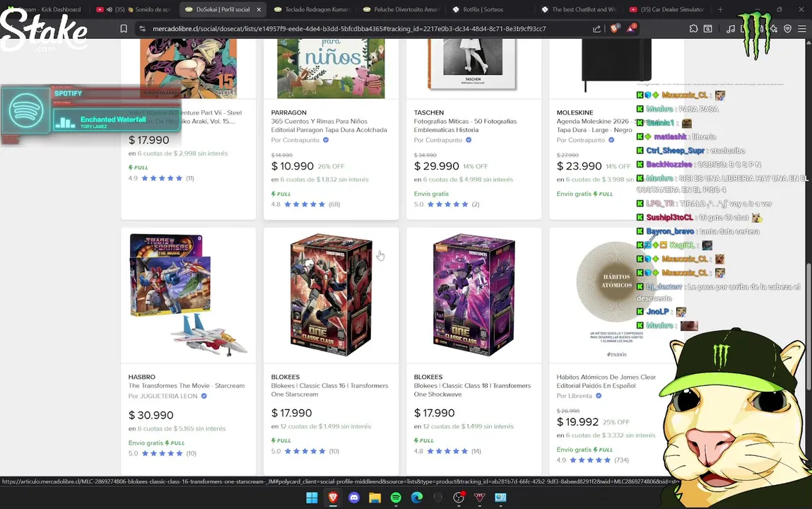
Task: Open Brave Rewards triangle icon
Action: coord(631,28)
